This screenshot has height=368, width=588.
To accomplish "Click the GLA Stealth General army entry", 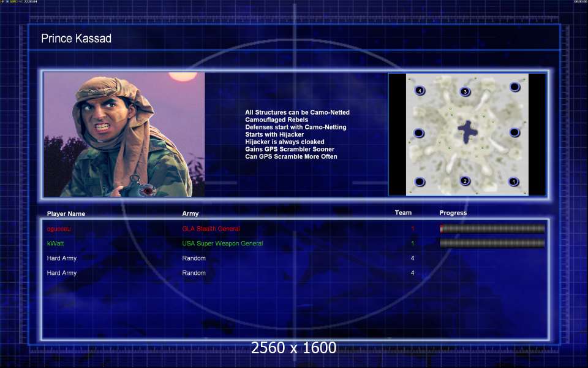I will (x=211, y=229).
